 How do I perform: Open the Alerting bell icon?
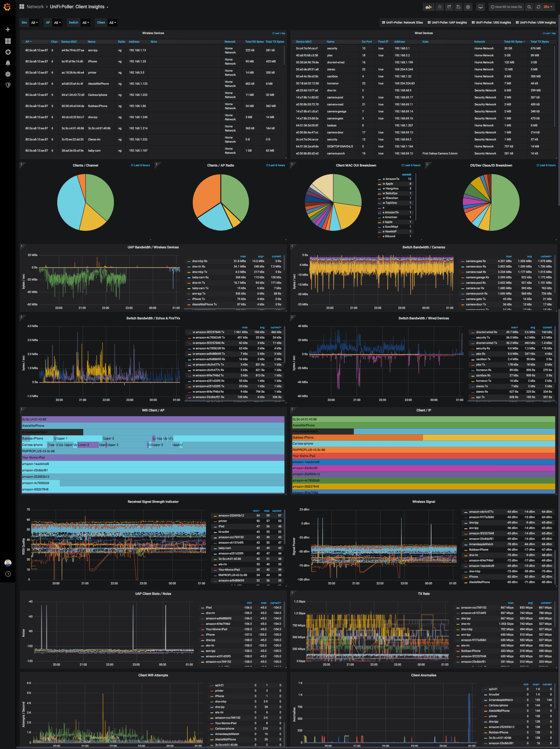coord(8,63)
